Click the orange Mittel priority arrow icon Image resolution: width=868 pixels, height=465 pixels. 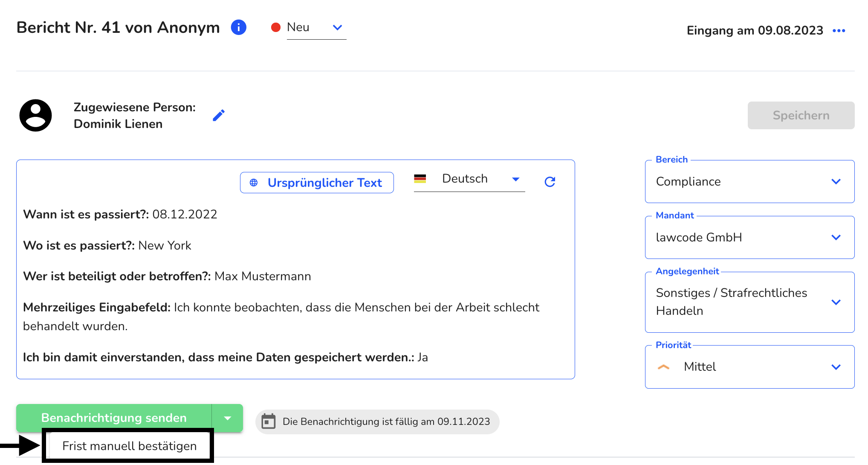(x=663, y=367)
